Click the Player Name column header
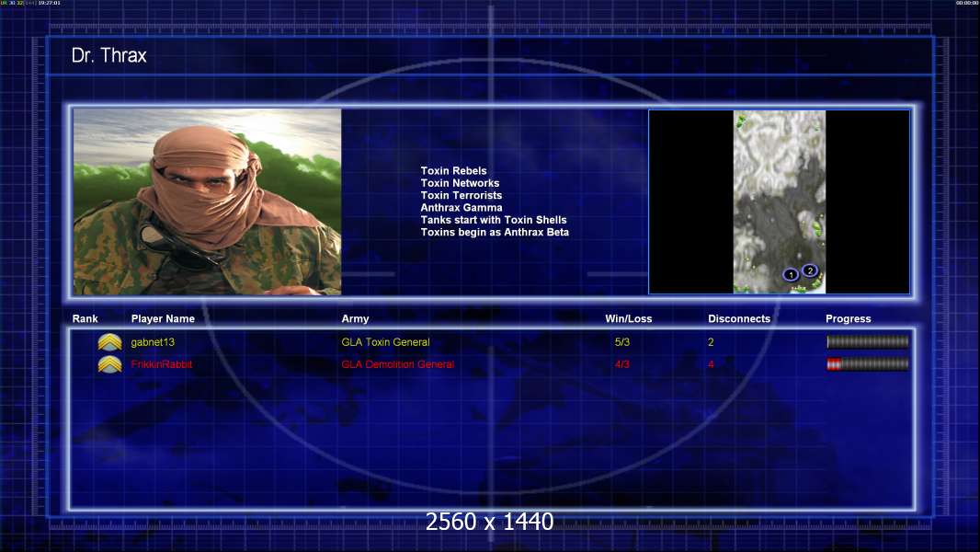Image resolution: width=980 pixels, height=552 pixels. [x=163, y=319]
